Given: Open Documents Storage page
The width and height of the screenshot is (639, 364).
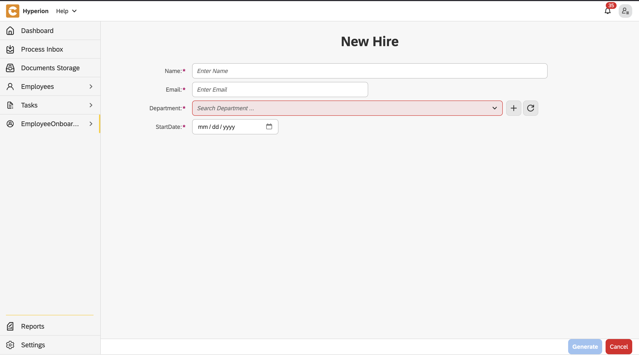Looking at the screenshot, I should coord(50,68).
